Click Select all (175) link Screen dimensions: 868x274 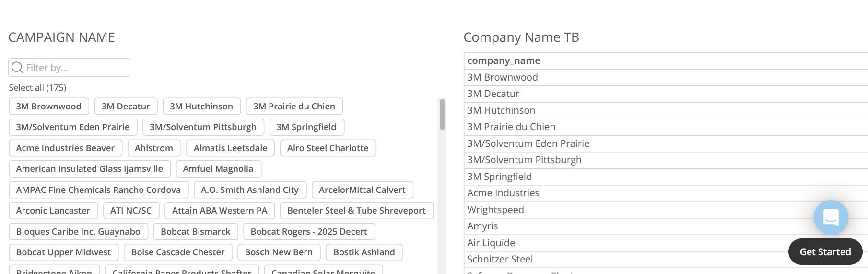click(x=37, y=88)
